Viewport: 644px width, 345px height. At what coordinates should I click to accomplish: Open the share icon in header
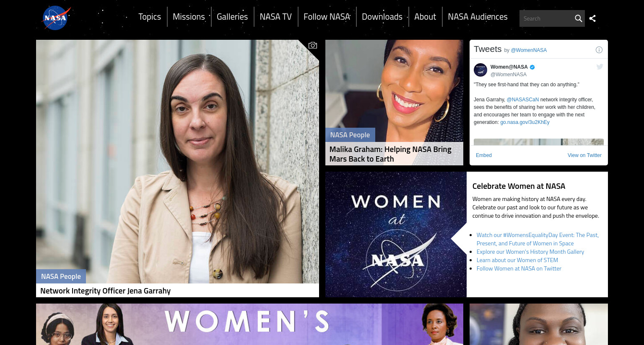592,18
